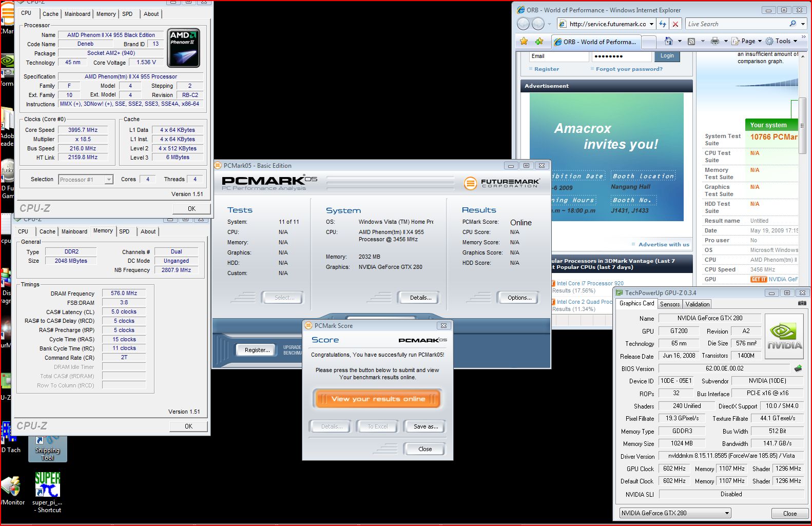This screenshot has width=812, height=526.
Task: Switch to the Validation tab in GPU-Z
Action: tap(698, 304)
